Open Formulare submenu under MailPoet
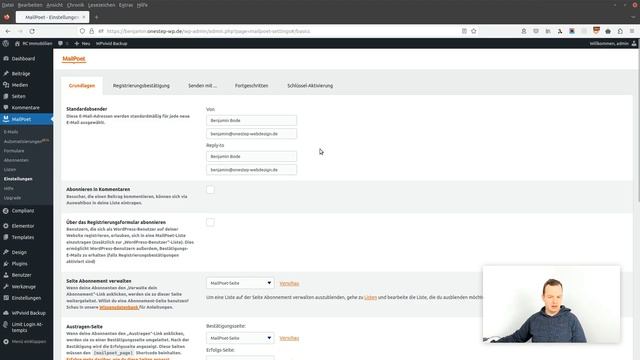Screen dimensions: 640x360 pos(14,151)
